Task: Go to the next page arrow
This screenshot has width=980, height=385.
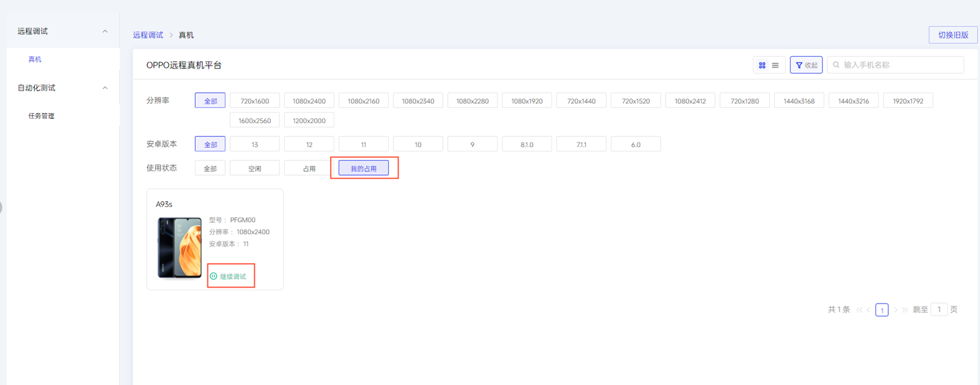Action: [x=896, y=310]
